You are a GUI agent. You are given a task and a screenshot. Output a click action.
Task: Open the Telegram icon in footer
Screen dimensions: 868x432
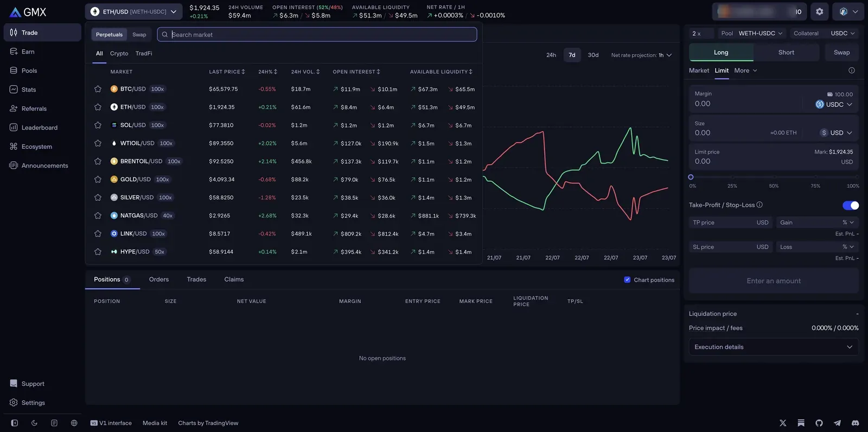838,423
